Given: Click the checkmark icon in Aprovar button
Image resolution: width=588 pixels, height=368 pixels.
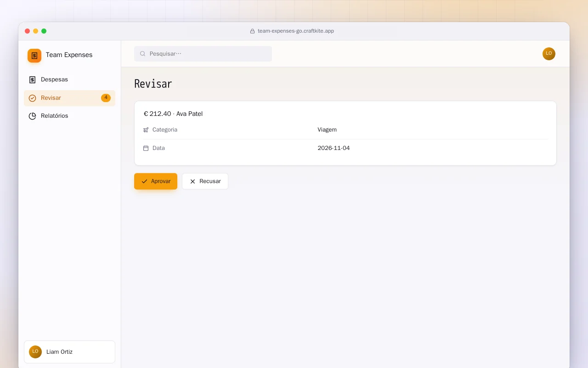Looking at the screenshot, I should (x=145, y=181).
